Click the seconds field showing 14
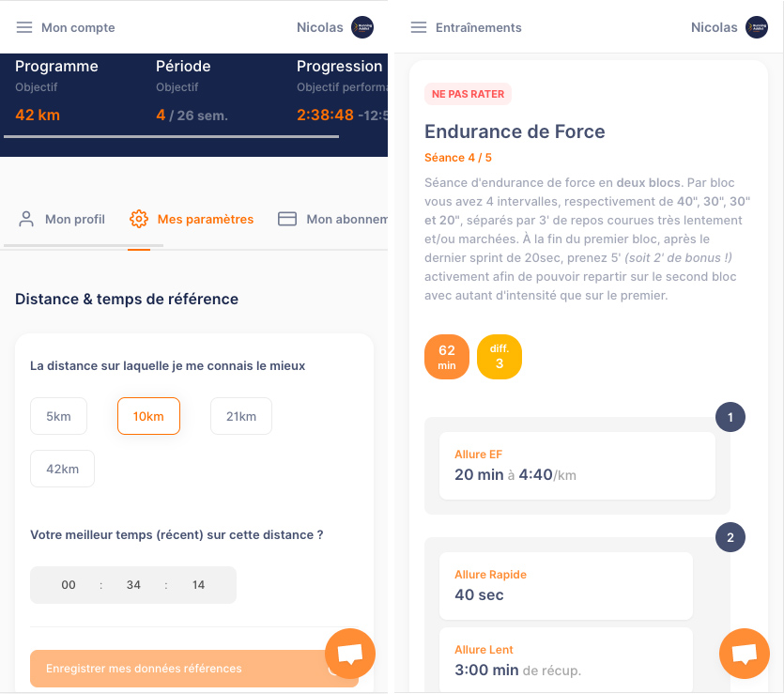 (198, 584)
